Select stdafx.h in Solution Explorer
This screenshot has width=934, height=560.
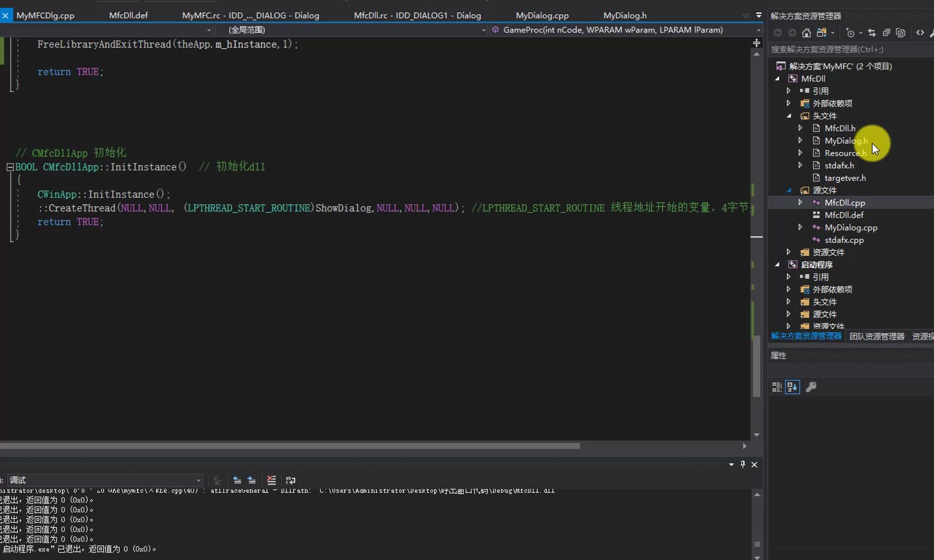(839, 166)
